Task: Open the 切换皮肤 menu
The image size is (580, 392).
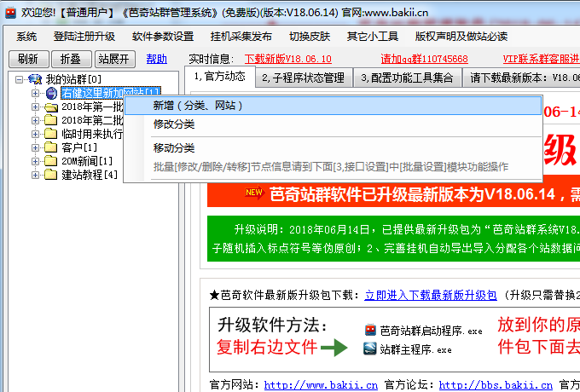Action: [310, 36]
